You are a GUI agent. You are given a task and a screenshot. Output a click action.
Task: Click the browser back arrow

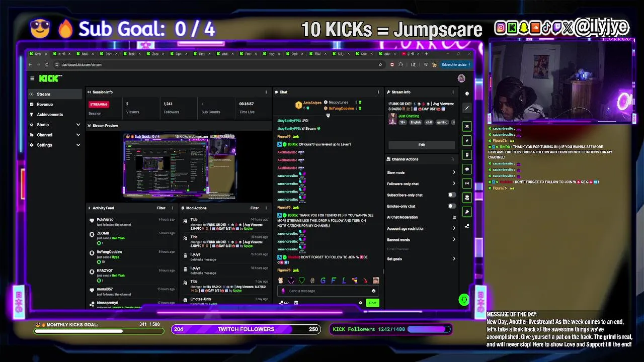coord(30,64)
